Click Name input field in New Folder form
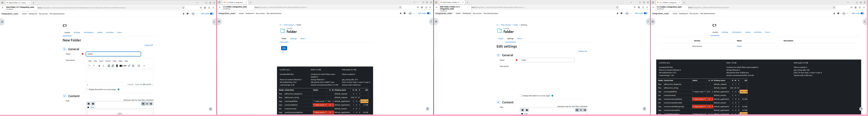Screen dimensions: 868x116 (x=113, y=54)
